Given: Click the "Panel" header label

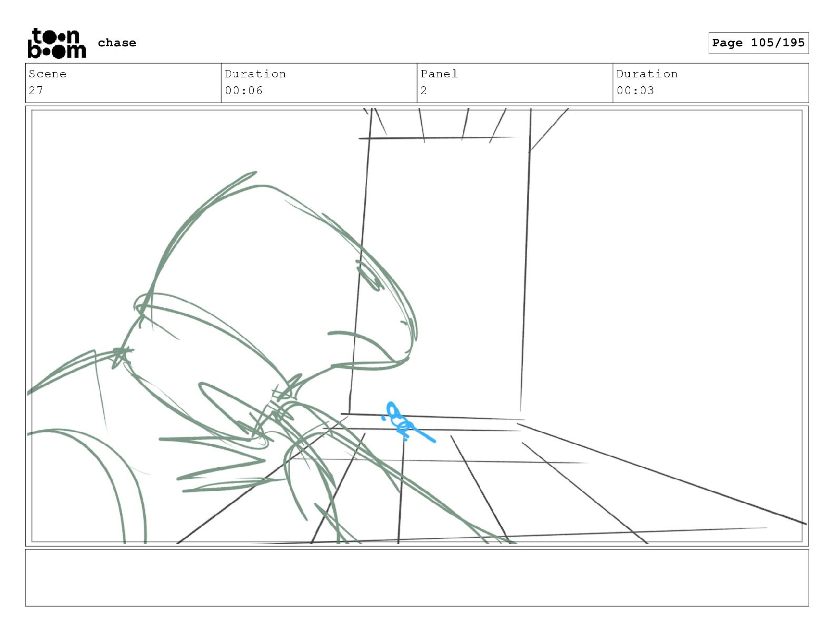Looking at the screenshot, I should [439, 74].
